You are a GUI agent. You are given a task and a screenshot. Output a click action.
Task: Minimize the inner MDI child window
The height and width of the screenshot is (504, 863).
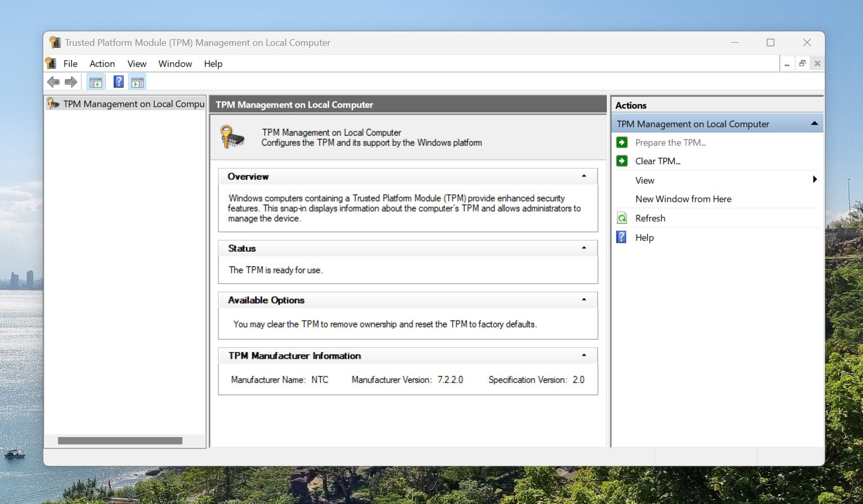[x=787, y=64]
